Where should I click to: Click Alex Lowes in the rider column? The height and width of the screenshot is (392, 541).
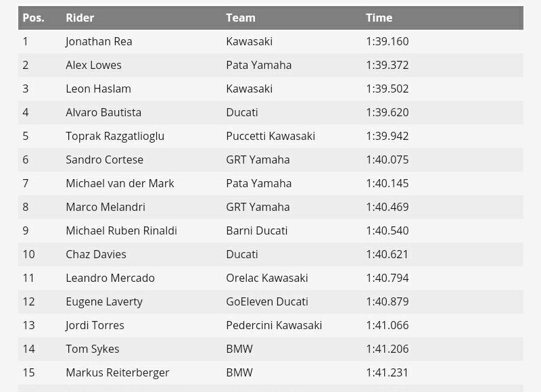[x=93, y=65]
